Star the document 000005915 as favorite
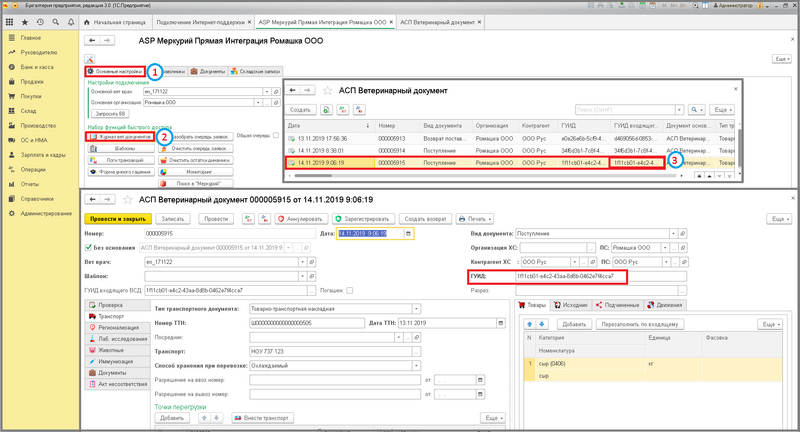Viewport: 800px width, 432px height. pyautogui.click(x=128, y=199)
